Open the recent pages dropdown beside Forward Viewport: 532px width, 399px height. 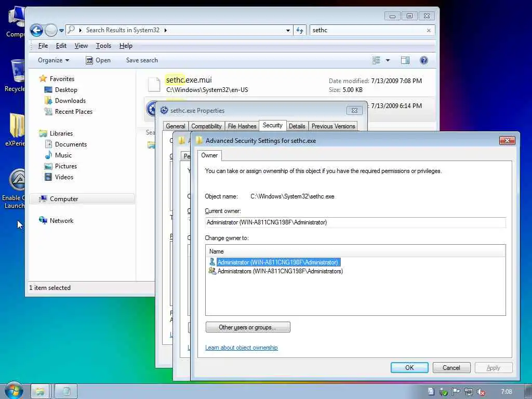click(x=61, y=30)
